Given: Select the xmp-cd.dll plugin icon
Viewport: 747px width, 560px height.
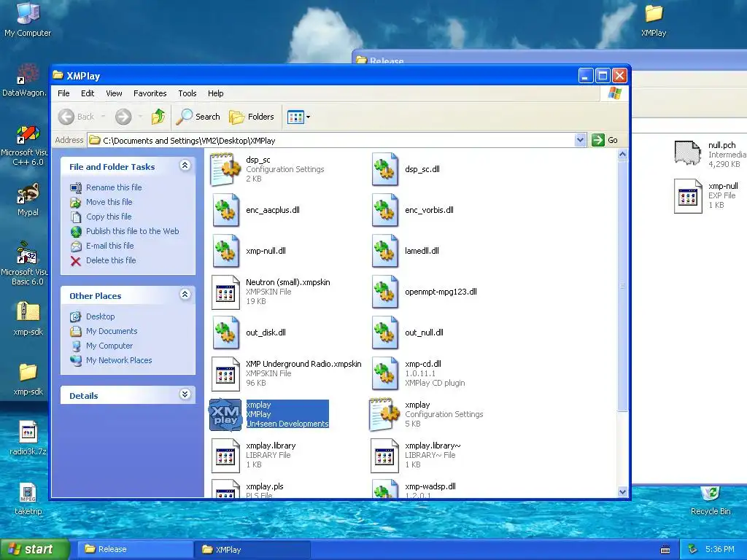Looking at the screenshot, I should (385, 374).
